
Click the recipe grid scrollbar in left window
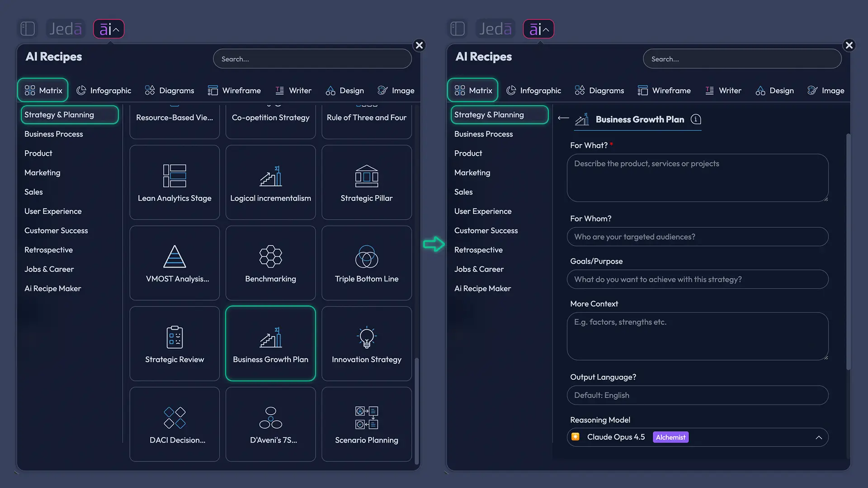click(x=416, y=410)
